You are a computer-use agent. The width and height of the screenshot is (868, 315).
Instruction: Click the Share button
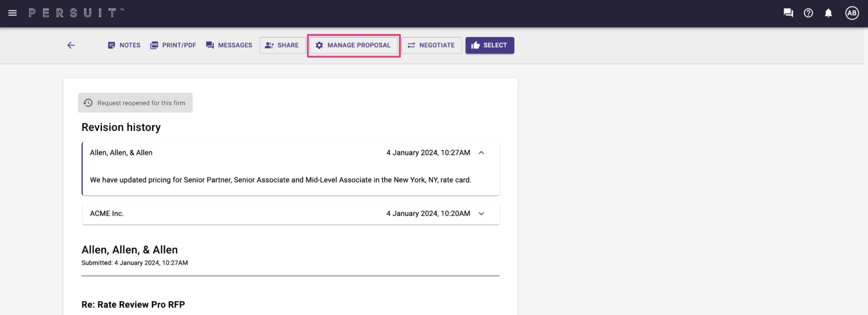282,45
